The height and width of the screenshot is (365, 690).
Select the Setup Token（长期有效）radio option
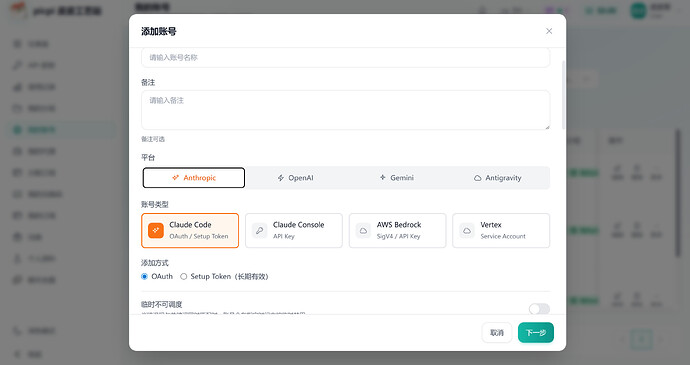coord(184,277)
